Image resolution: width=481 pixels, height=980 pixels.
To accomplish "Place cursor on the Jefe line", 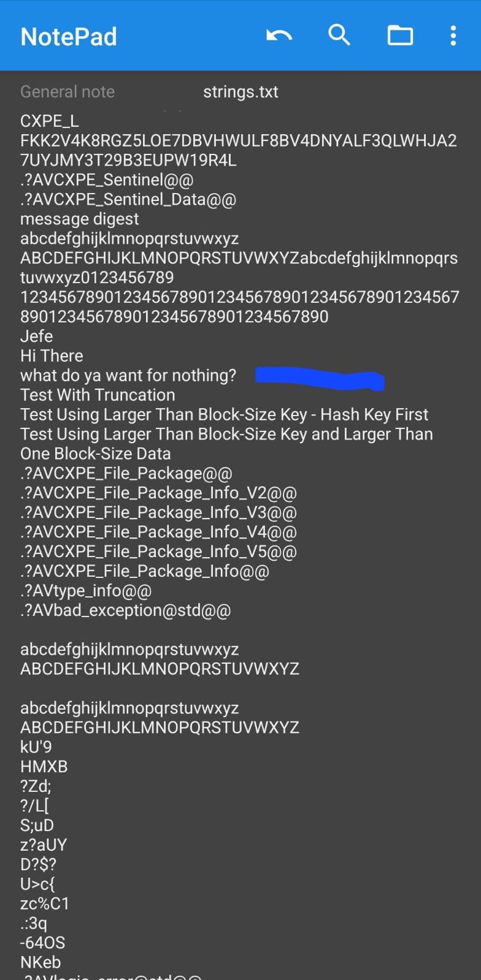I will tap(37, 336).
